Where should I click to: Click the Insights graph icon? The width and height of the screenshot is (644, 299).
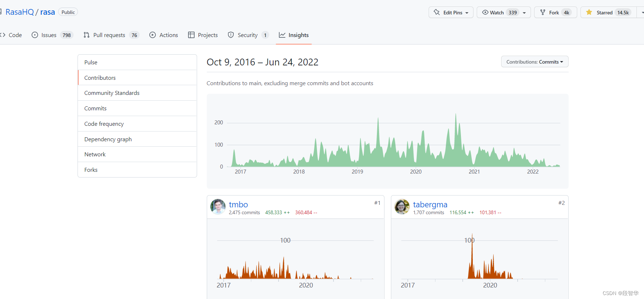[282, 35]
